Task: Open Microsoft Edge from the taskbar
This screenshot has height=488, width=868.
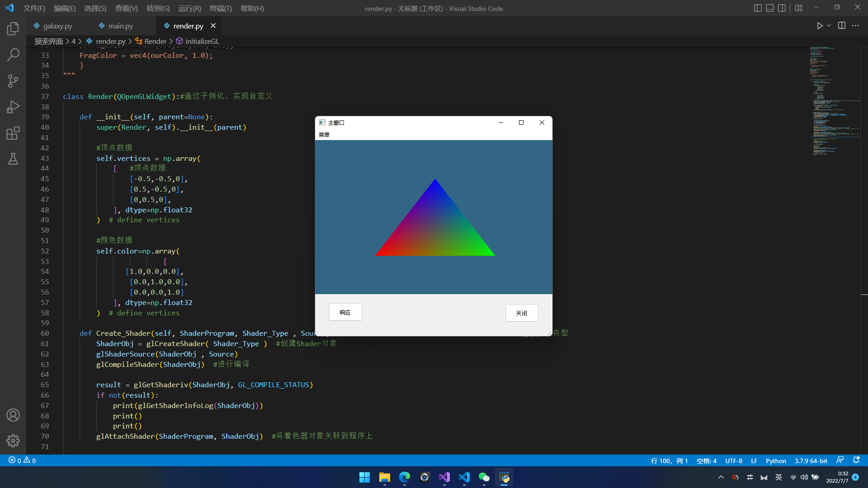Action: point(404,477)
